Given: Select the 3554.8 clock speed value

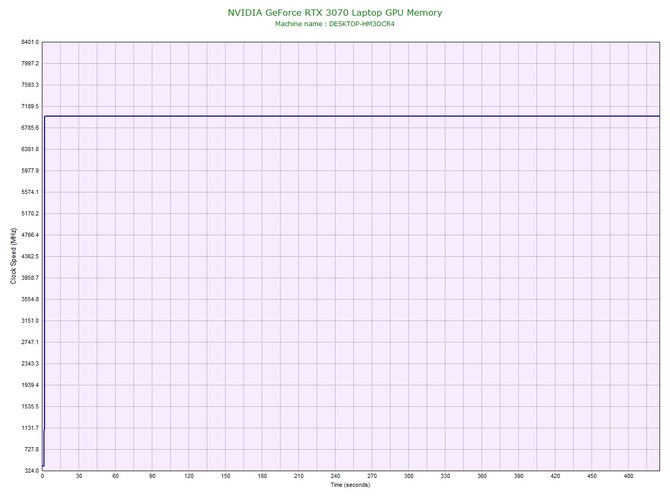Looking at the screenshot, I should click(30, 299).
